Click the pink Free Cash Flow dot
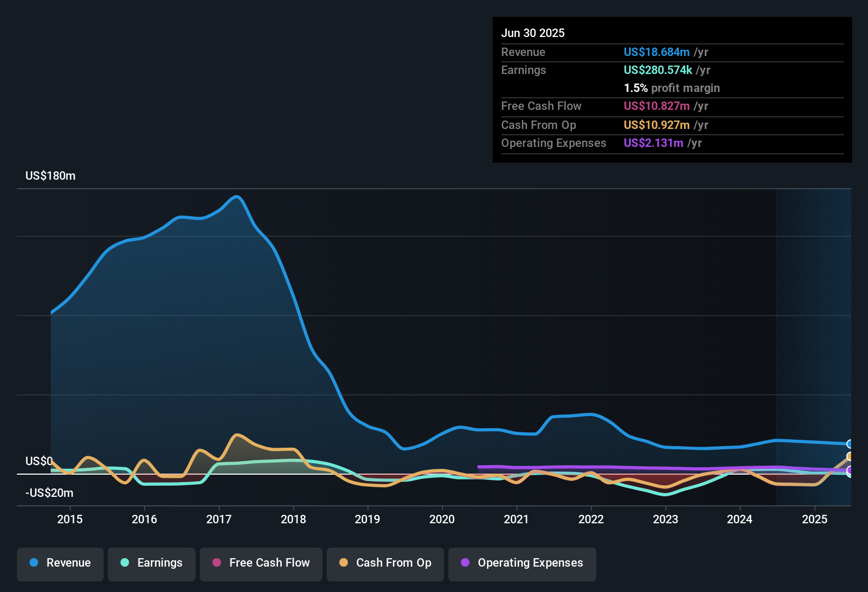This screenshot has width=868, height=592. 217,562
